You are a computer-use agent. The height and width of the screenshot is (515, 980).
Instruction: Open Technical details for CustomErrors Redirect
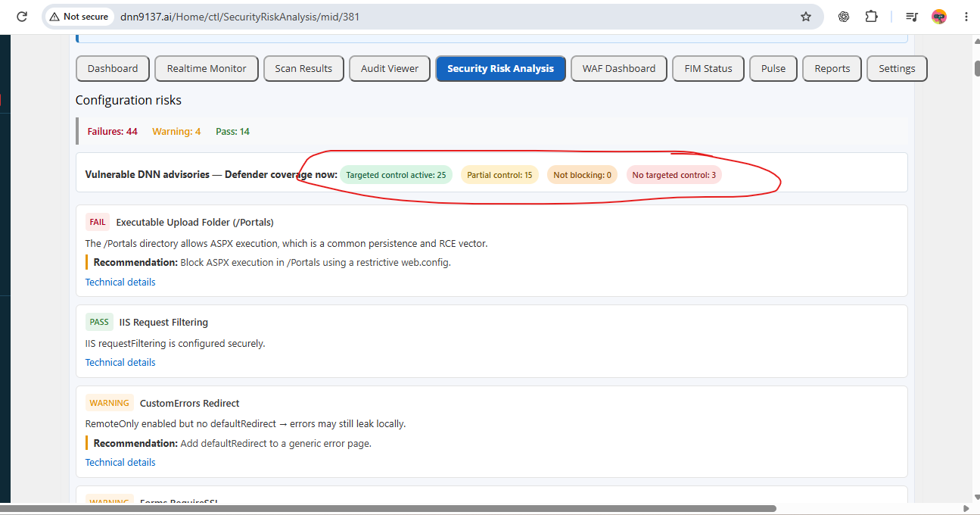point(120,462)
